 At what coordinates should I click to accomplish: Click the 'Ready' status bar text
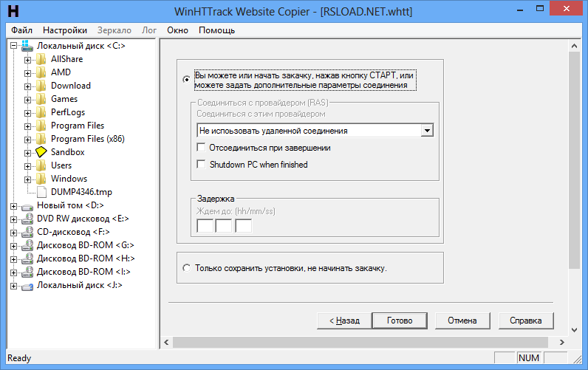click(x=19, y=358)
